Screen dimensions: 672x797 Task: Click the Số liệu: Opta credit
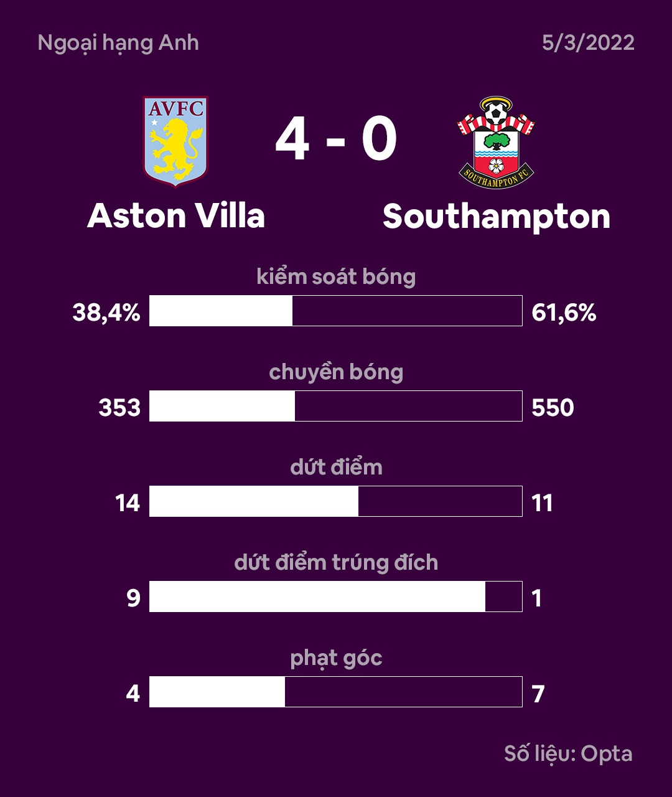[x=568, y=753]
